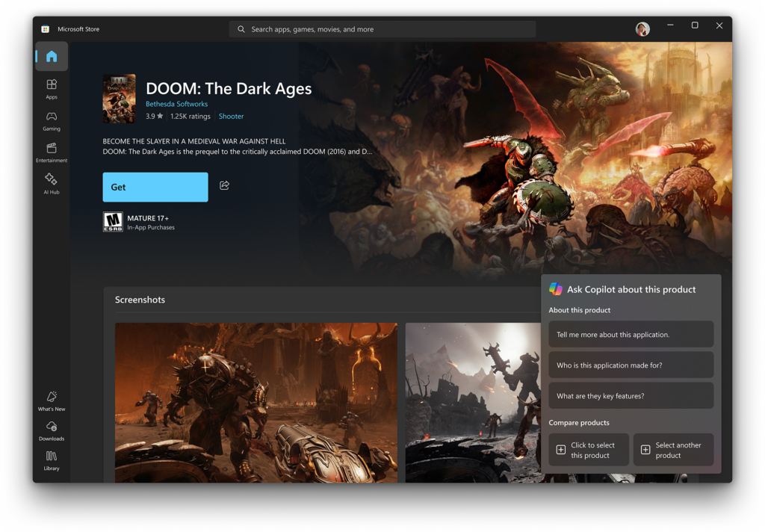View Downloads from the sidebar
Viewport: 765px width, 532px height.
pos(51,430)
